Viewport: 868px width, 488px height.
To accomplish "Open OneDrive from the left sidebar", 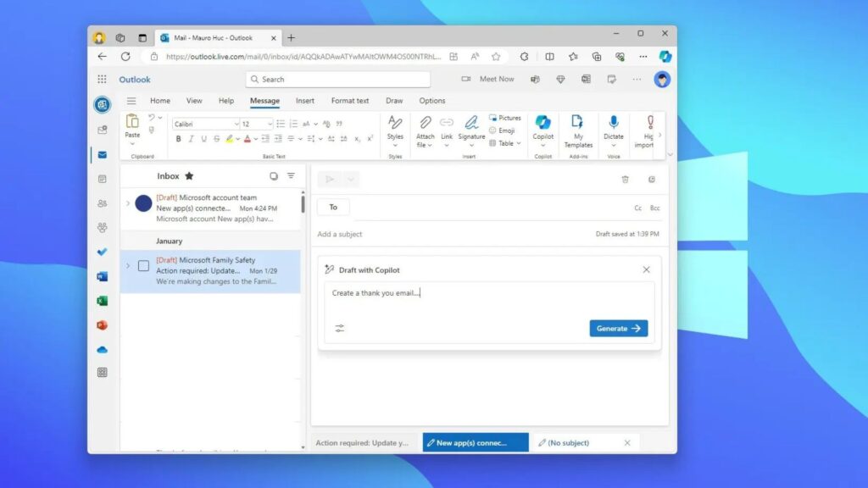I will (x=103, y=349).
